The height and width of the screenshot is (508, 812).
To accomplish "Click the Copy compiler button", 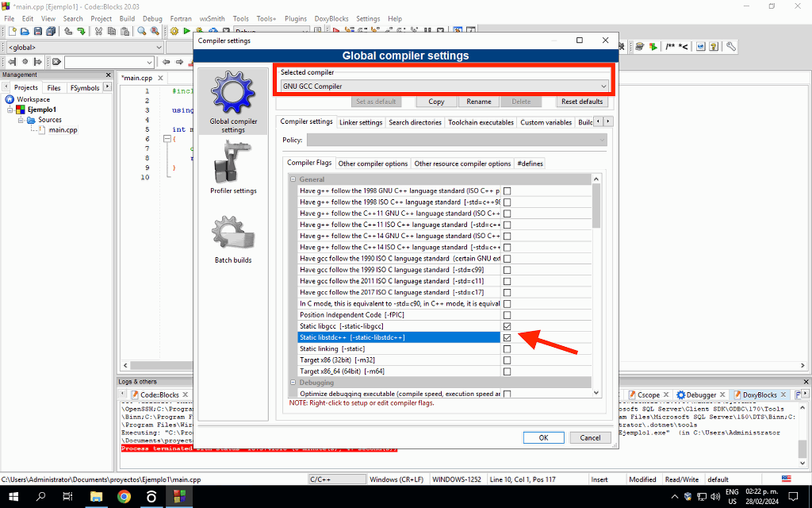I will (x=436, y=102).
